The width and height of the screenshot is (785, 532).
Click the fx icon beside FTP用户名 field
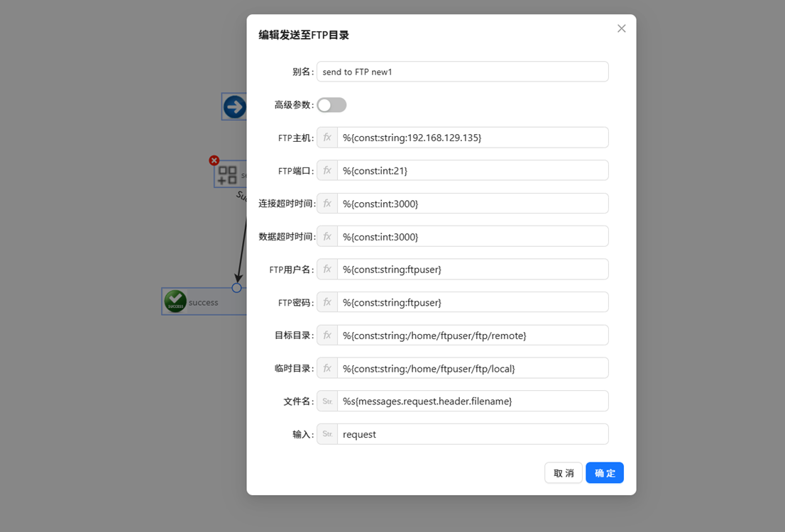pos(327,270)
